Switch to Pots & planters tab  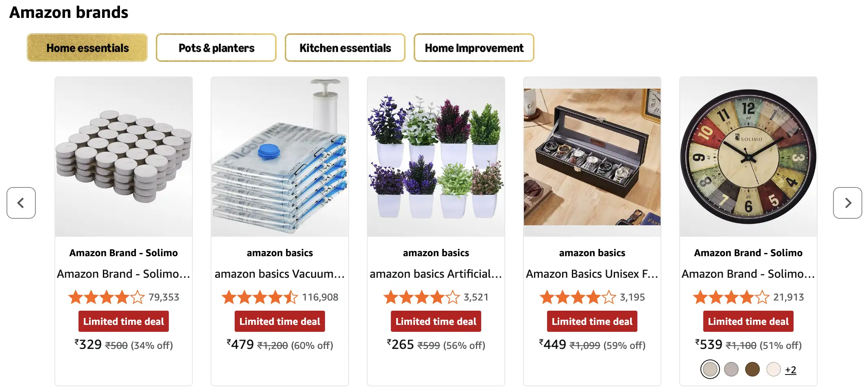coord(216,48)
